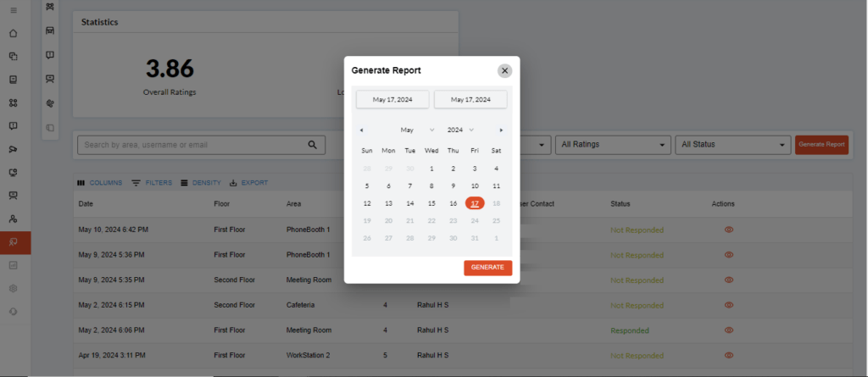Close the Generate Report dialog
This screenshot has height=377, width=868.
pyautogui.click(x=504, y=71)
